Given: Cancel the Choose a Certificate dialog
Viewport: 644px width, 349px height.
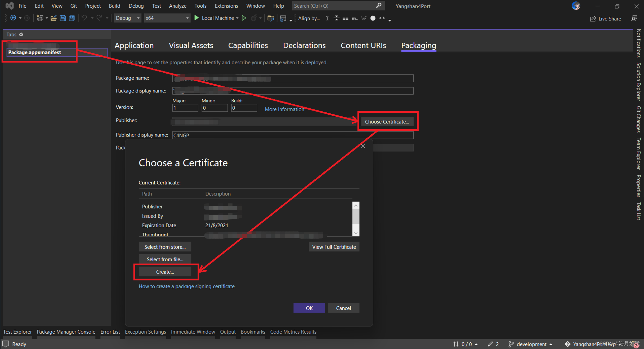Looking at the screenshot, I should pyautogui.click(x=343, y=308).
